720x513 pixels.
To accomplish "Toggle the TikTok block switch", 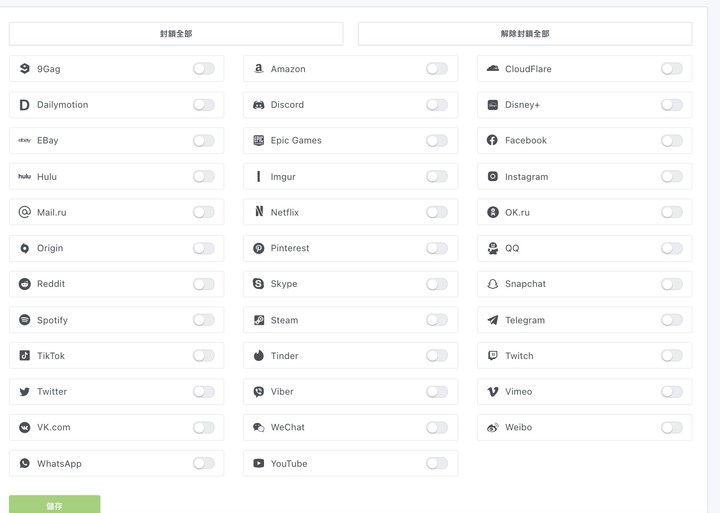I will pyautogui.click(x=203, y=355).
